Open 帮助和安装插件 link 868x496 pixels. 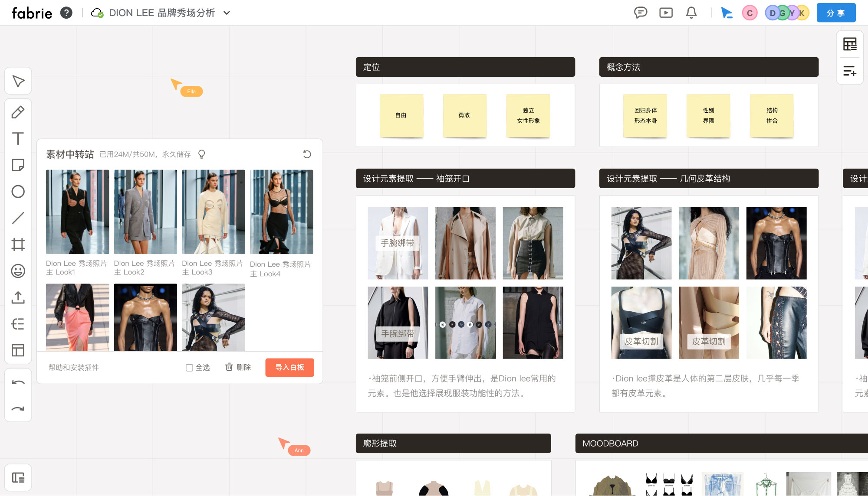[x=74, y=368]
